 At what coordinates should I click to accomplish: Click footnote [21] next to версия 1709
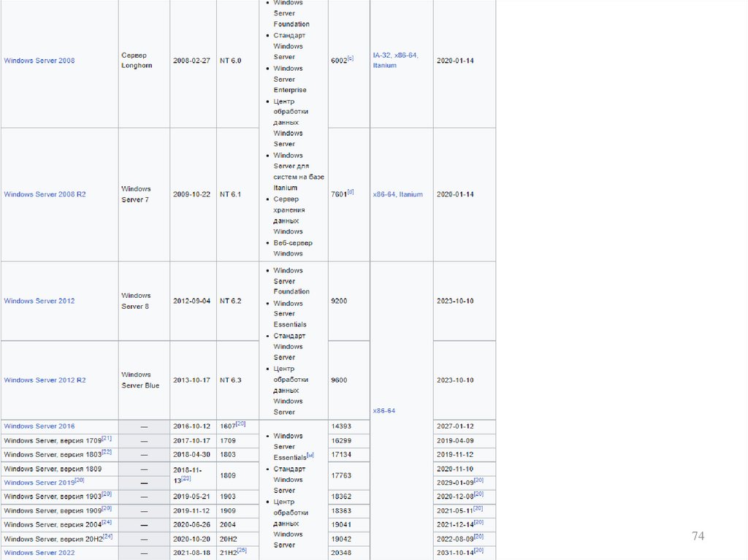pyautogui.click(x=107, y=438)
